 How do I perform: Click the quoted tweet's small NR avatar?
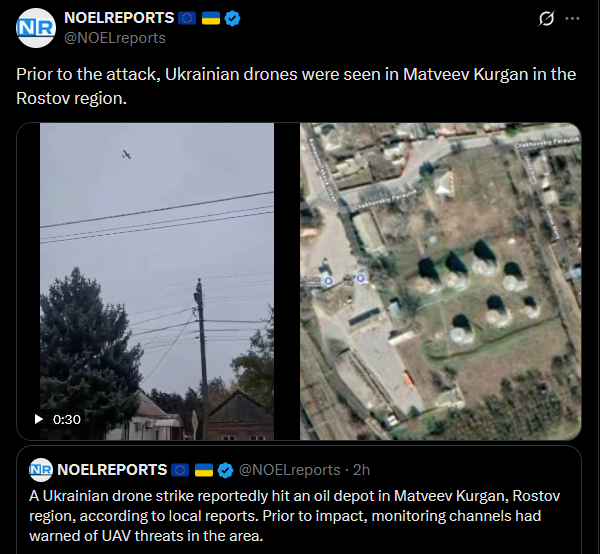tap(41, 469)
